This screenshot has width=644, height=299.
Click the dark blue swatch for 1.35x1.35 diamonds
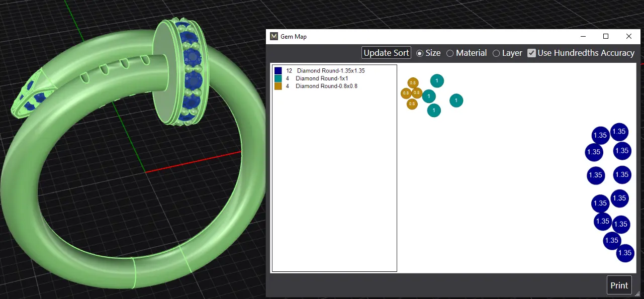tap(278, 71)
